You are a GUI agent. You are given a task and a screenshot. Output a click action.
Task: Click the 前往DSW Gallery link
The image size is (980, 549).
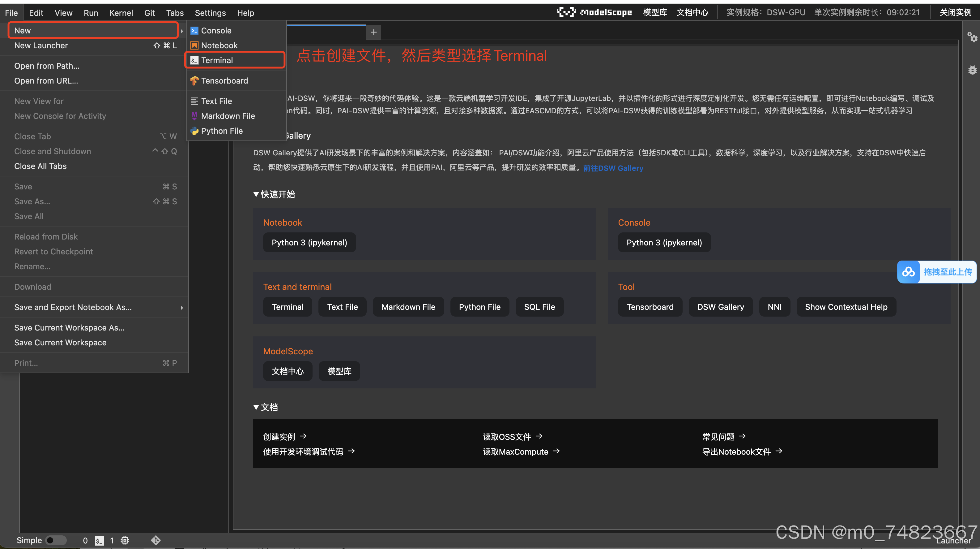pyautogui.click(x=613, y=168)
